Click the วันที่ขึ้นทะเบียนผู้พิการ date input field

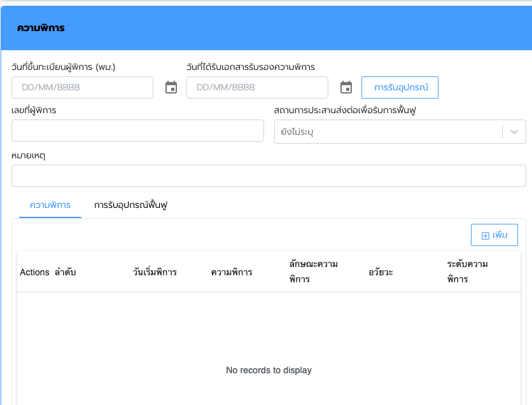click(82, 87)
